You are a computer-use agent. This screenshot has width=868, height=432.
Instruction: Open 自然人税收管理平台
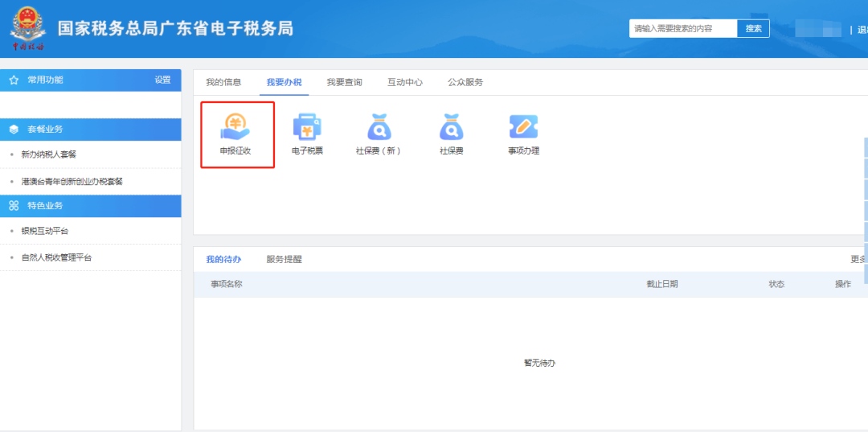point(56,257)
